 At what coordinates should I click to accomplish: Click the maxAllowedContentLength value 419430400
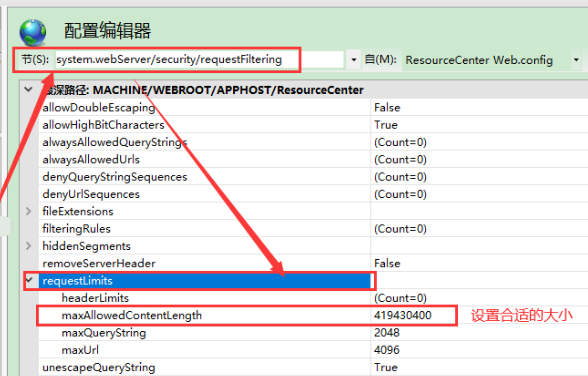point(403,315)
